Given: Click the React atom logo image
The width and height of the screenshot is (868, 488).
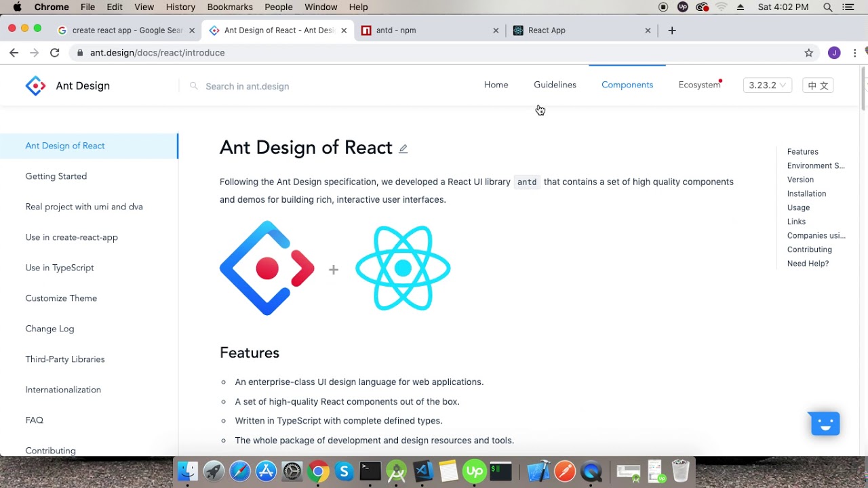Looking at the screenshot, I should [x=403, y=268].
